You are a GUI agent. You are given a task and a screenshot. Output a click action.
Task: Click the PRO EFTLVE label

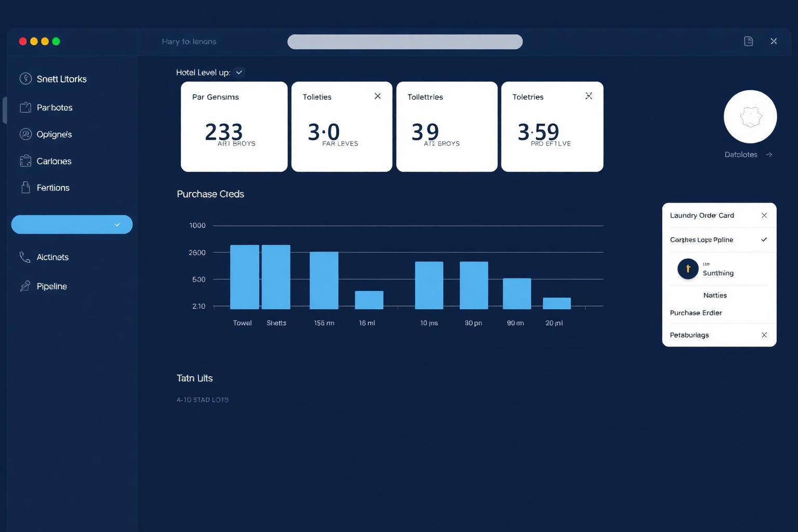tap(551, 143)
